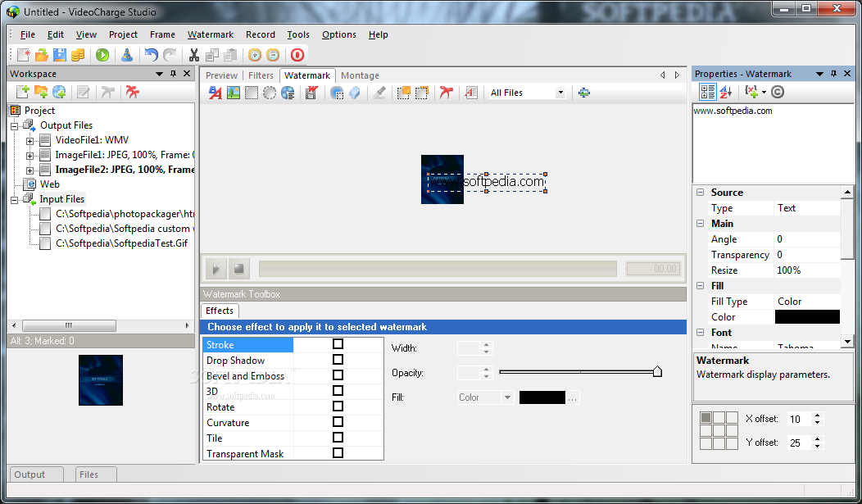
Task: Enable the Transparent Mask checkbox
Action: pyautogui.click(x=338, y=453)
